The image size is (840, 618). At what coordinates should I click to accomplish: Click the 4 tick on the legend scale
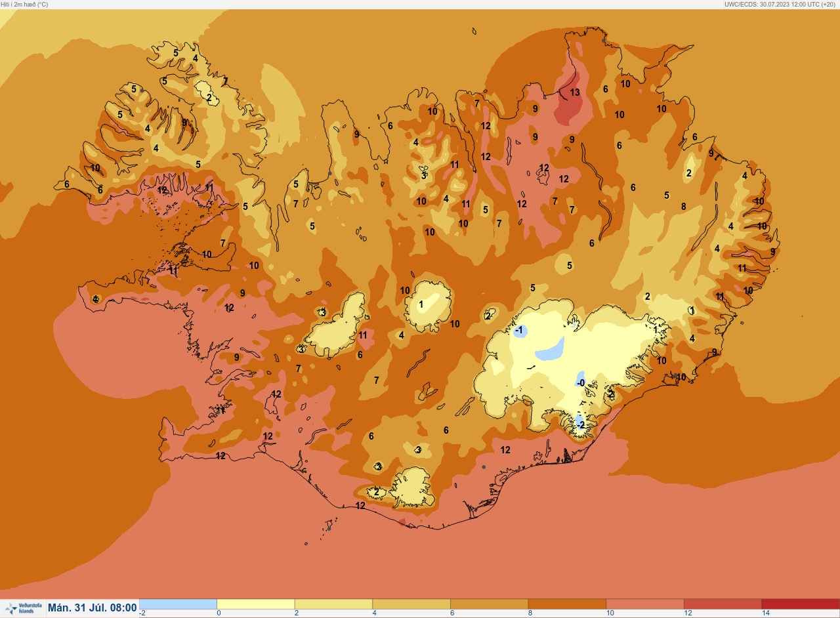pyautogui.click(x=374, y=613)
